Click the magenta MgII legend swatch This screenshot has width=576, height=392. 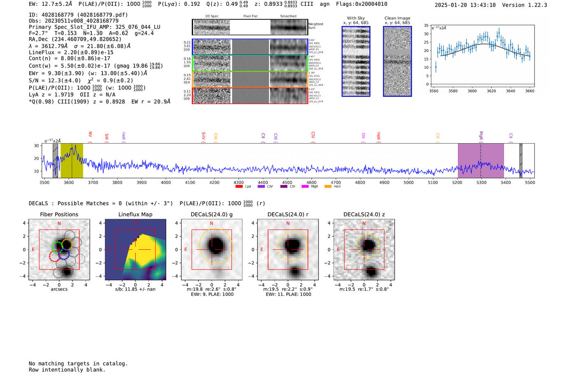305,186
